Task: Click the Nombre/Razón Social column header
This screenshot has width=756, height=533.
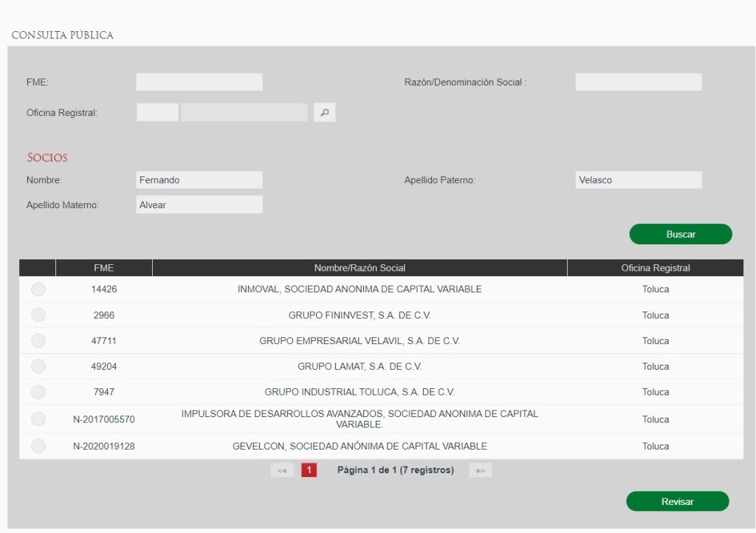Action: click(360, 268)
